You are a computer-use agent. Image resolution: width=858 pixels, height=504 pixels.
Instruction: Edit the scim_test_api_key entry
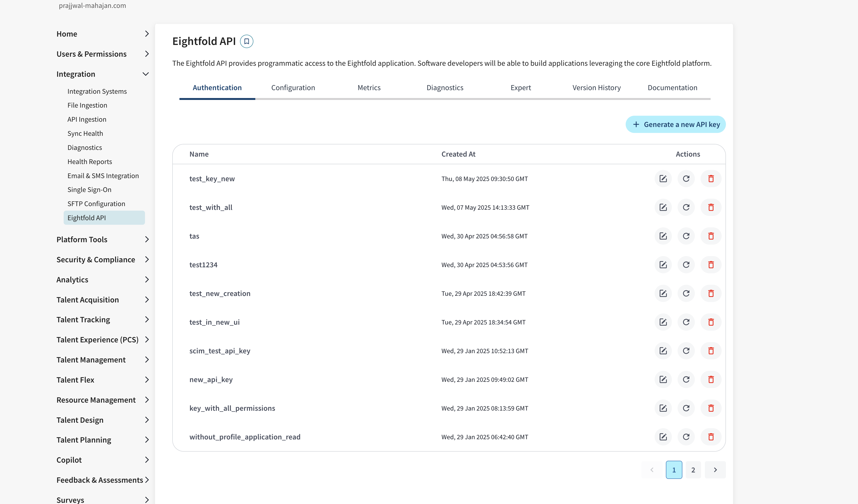click(x=663, y=351)
